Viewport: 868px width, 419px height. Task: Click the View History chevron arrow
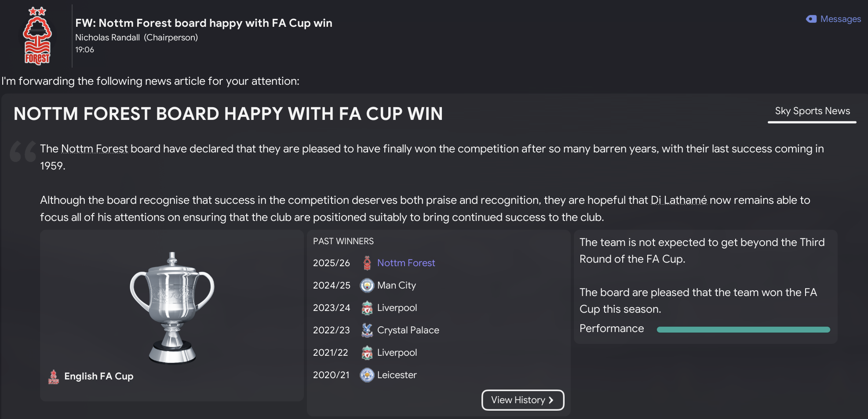coord(551,400)
